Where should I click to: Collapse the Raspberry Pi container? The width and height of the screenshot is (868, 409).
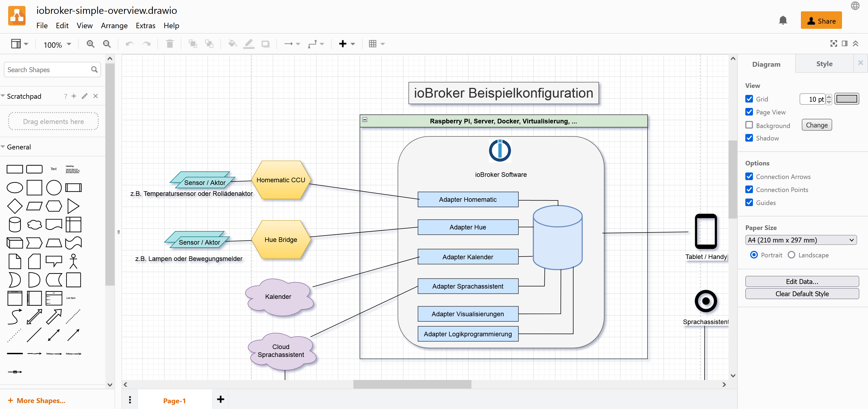(365, 120)
